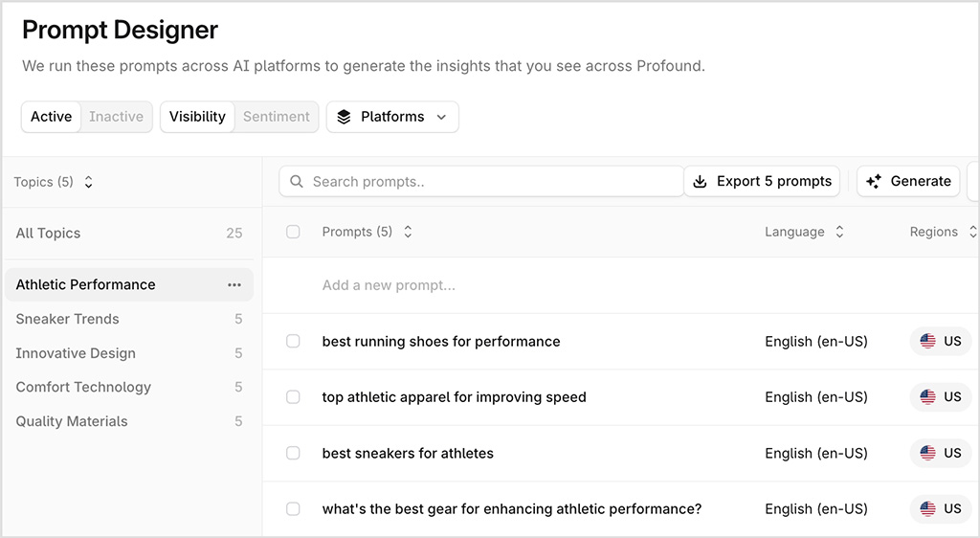This screenshot has width=980, height=538.
Task: Select the Visibility view
Action: tap(197, 117)
